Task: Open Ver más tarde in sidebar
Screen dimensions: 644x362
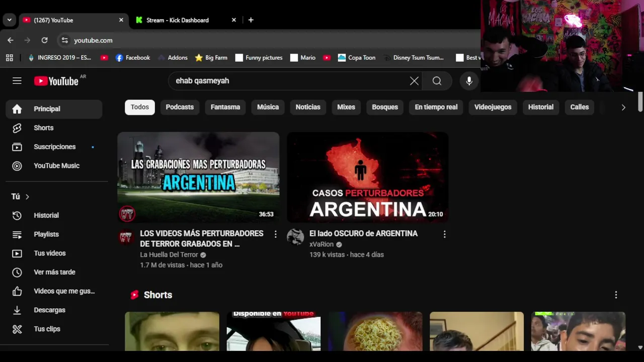Action: [54, 272]
